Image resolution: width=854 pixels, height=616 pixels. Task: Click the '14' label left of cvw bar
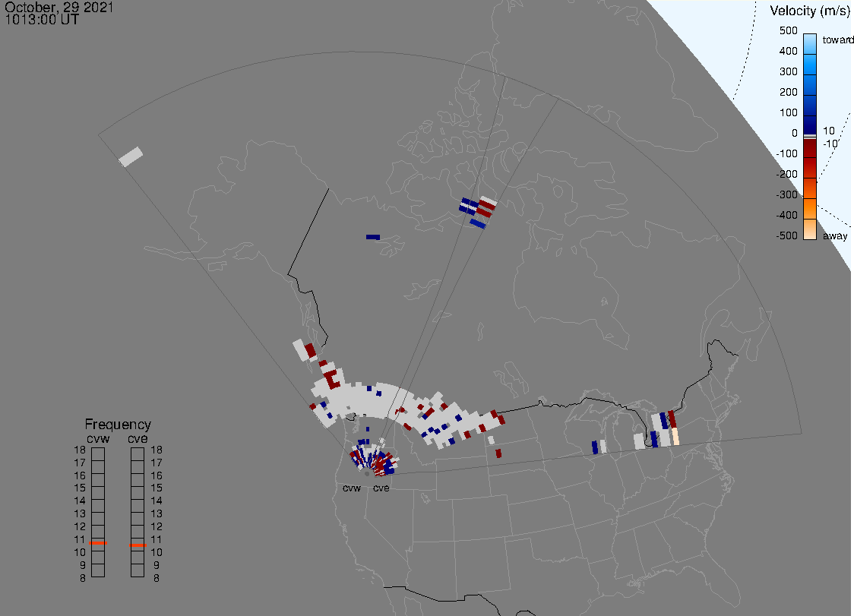point(80,501)
